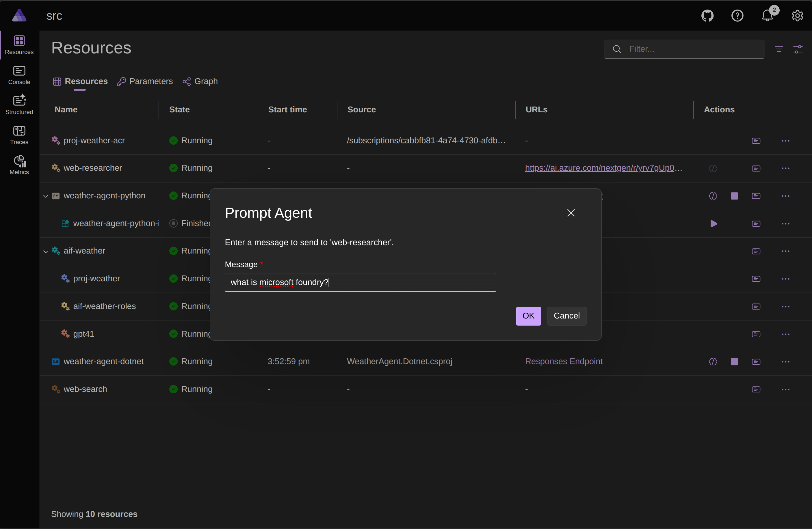Select the weather-agent-dotnet resource name
Image resolution: width=812 pixels, height=529 pixels.
click(x=104, y=362)
